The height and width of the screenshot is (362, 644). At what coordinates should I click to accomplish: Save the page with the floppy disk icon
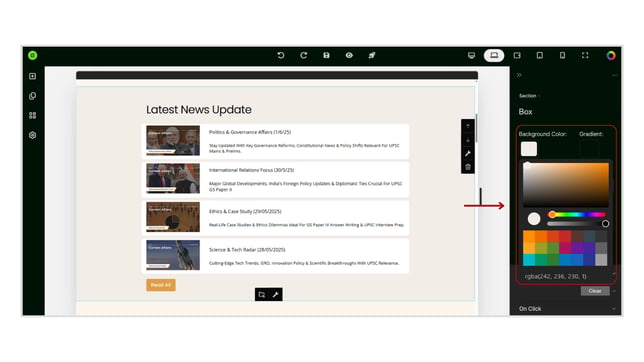pyautogui.click(x=326, y=55)
